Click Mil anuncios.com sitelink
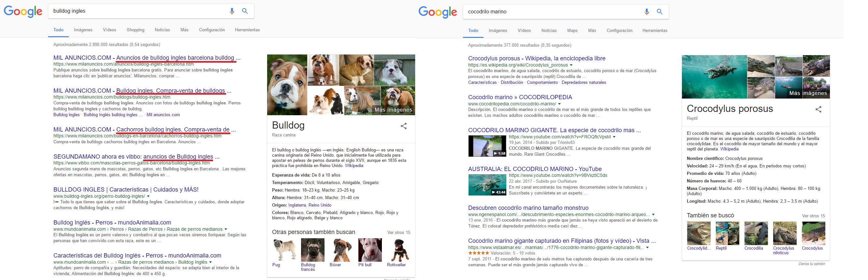 (163, 115)
